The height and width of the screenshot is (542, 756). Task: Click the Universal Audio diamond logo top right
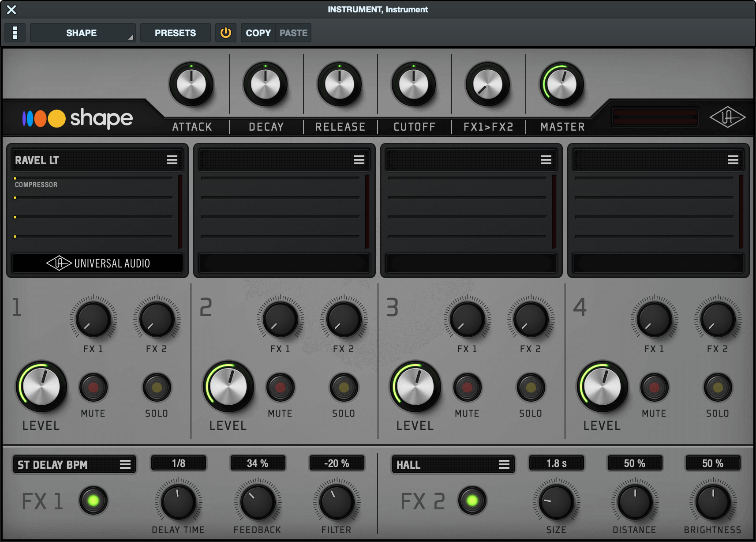pyautogui.click(x=727, y=117)
